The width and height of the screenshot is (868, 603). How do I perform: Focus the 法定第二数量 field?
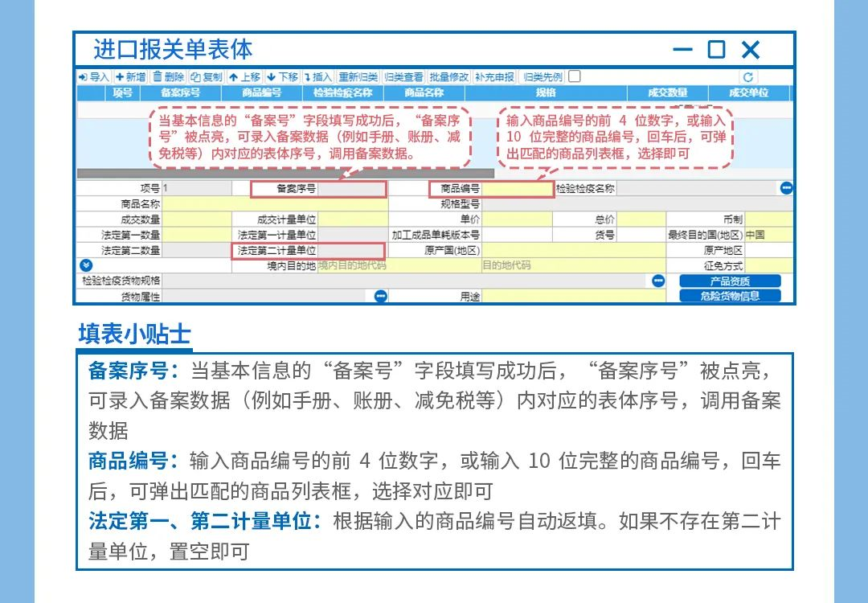click(197, 250)
